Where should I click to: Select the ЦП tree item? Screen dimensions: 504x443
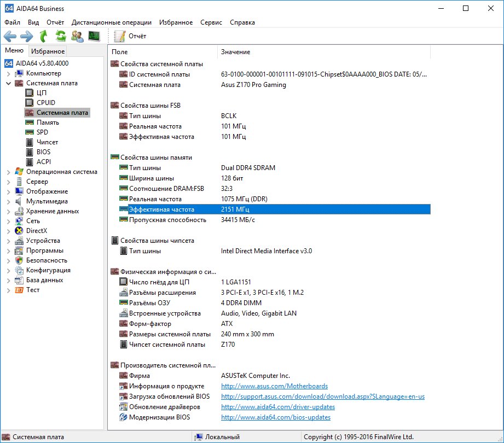(x=42, y=93)
